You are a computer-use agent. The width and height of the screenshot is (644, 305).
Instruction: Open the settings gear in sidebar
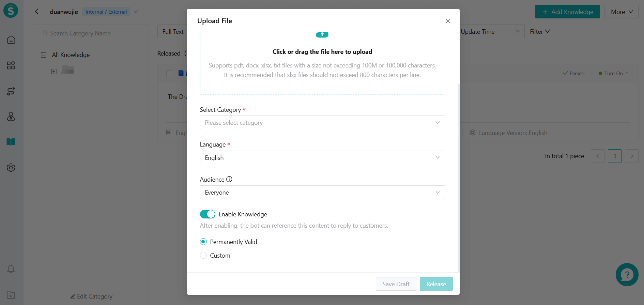pos(11,168)
